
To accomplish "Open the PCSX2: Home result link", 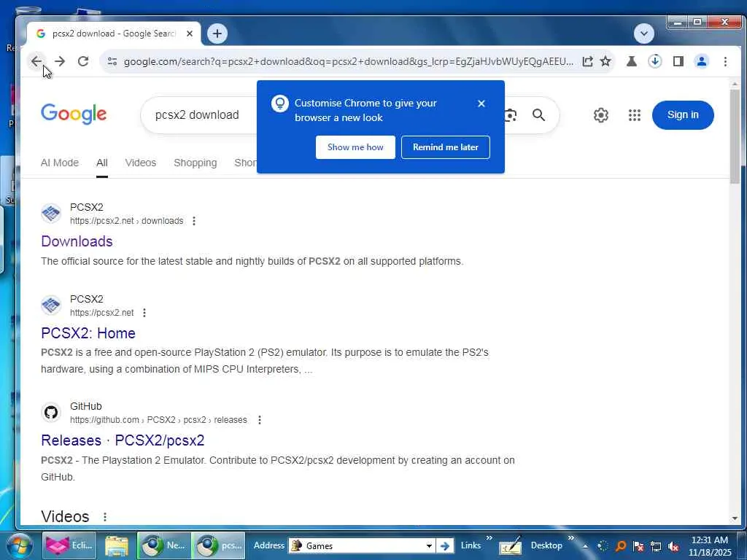I will pos(88,333).
